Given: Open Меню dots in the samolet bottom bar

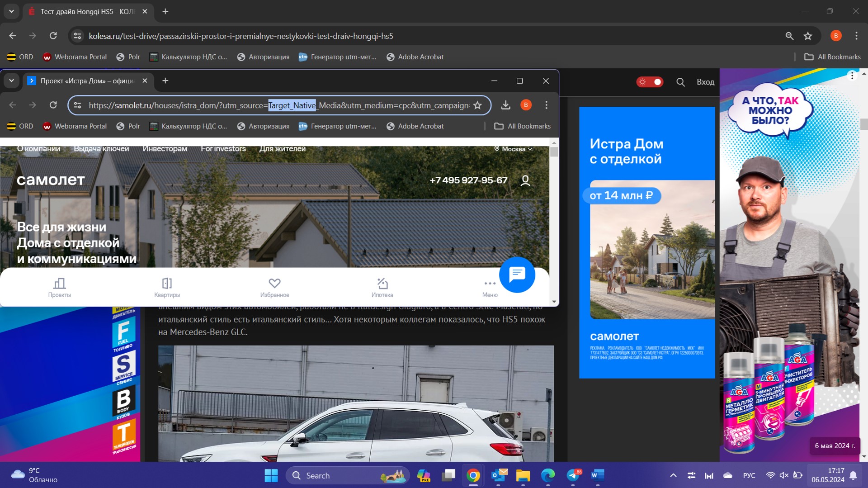Looking at the screenshot, I should click(x=490, y=288).
